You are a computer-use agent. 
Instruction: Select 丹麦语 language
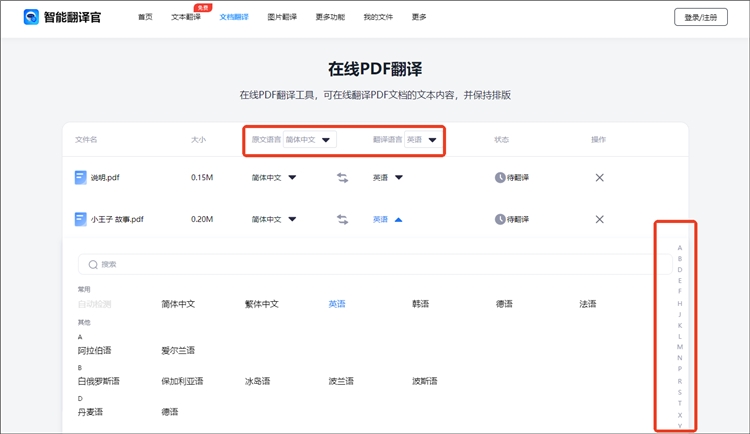coord(90,412)
